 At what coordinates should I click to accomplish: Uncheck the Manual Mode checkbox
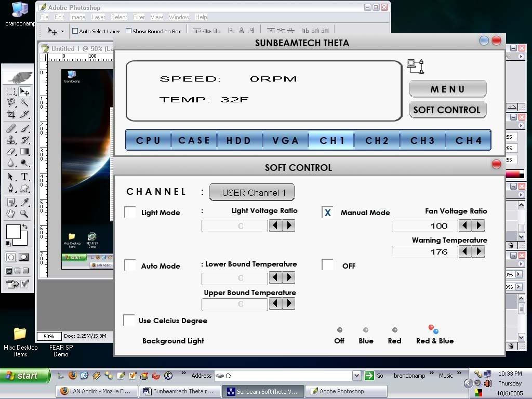tap(327, 212)
